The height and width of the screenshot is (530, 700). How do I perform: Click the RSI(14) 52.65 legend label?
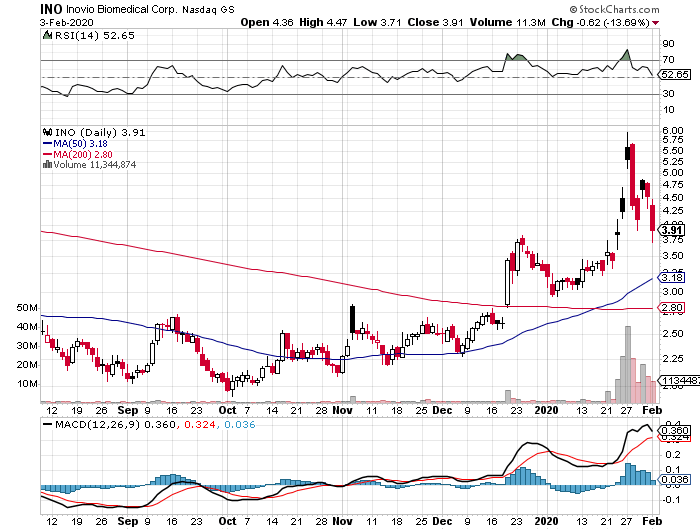click(x=94, y=35)
